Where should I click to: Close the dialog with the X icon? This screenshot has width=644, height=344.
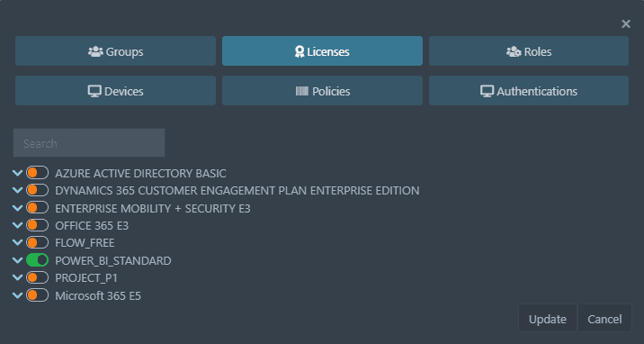[625, 24]
